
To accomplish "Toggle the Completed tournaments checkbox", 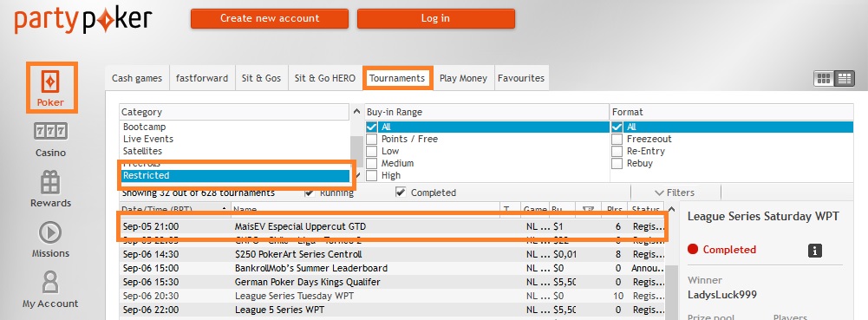I will pos(401,193).
